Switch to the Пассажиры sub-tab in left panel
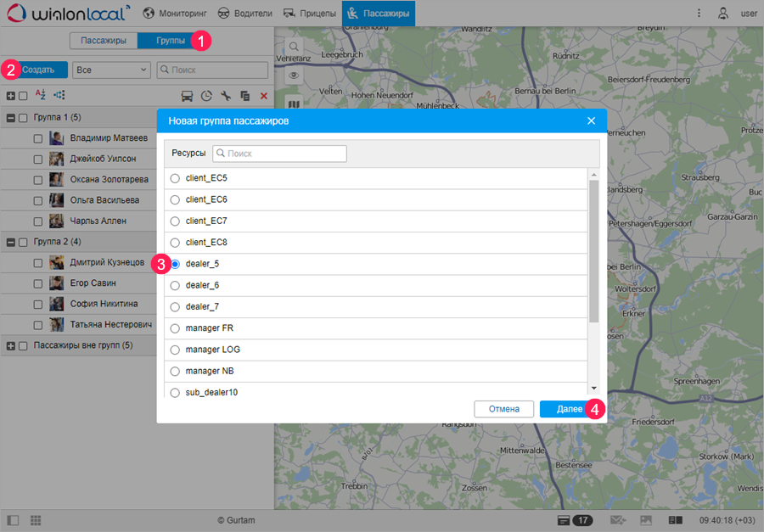764x532 pixels. tap(104, 41)
